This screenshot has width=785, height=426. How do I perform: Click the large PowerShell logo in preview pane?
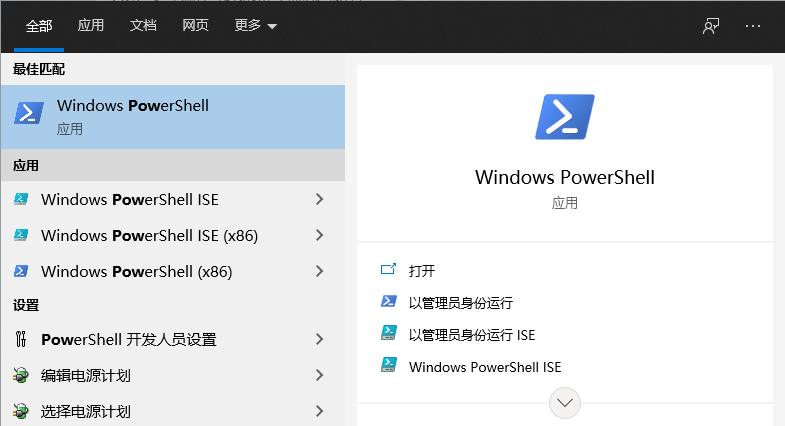[565, 117]
